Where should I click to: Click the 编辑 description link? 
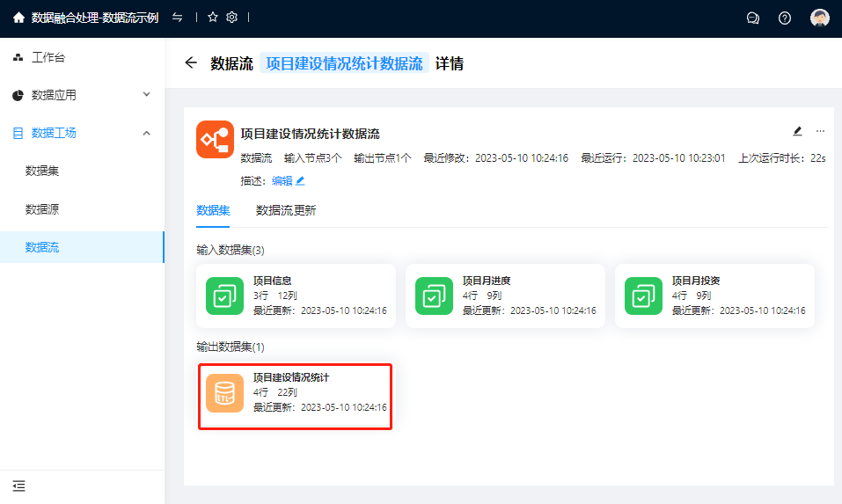(287, 180)
